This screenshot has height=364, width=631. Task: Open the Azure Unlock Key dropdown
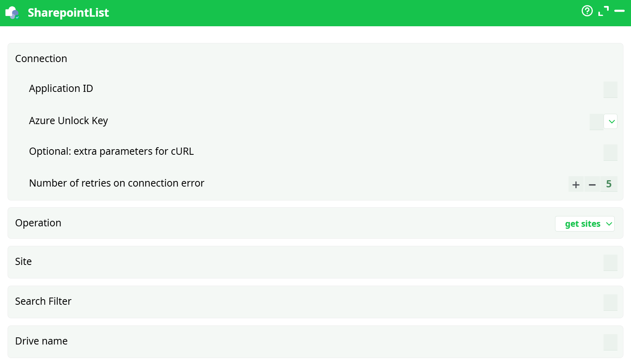603,121
